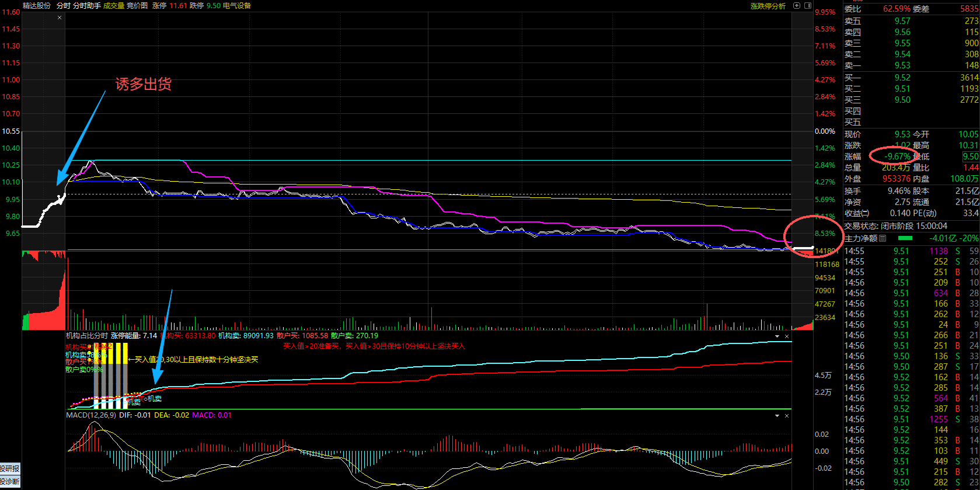Close the 机构占比分时 indicator panel
980x490 pixels.
click(787, 336)
